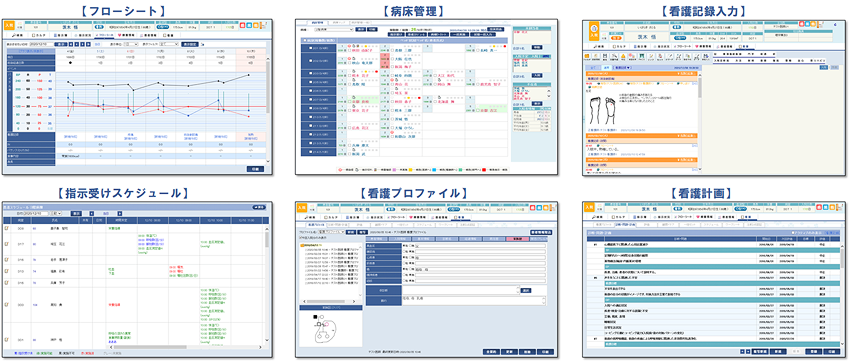Image resolution: width=850 pixels, height=362 pixels.
Task: Click the orange 入院 badge in the フローシート header
Action: pos(9,25)
